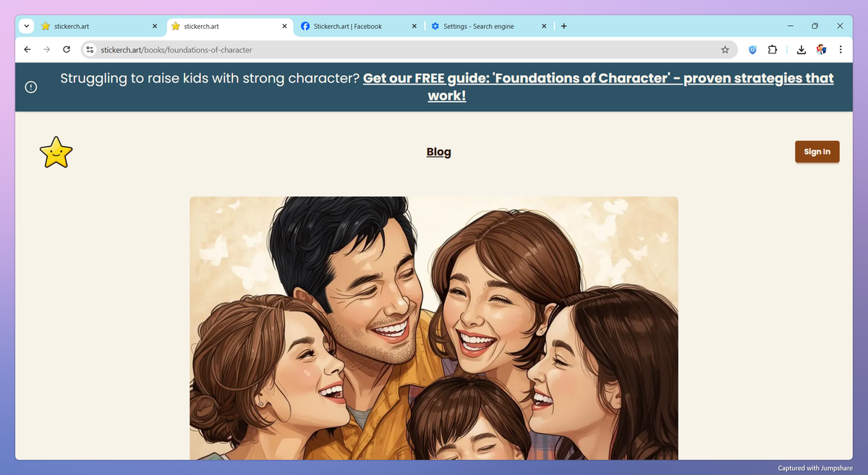Open the Chrome three-dot menu
Screen dimensions: 868x475
[841, 50]
